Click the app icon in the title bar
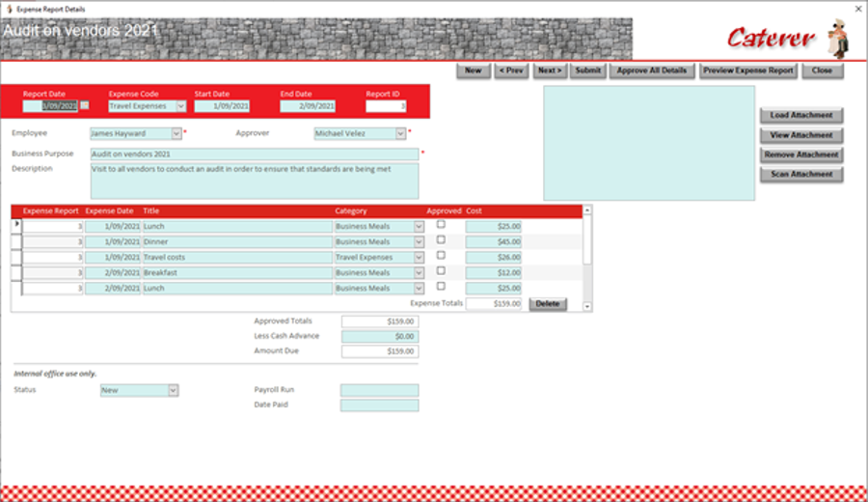The width and height of the screenshot is (868, 502). pos(9,9)
